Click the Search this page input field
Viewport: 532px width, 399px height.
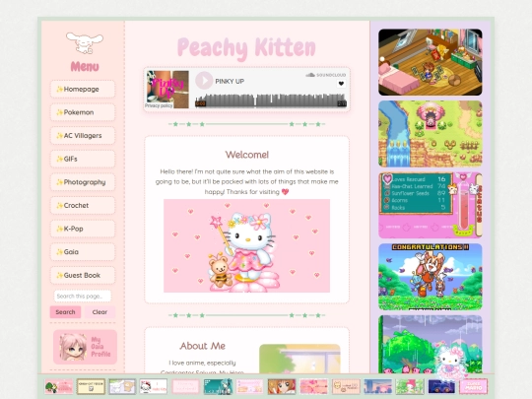coord(83,297)
